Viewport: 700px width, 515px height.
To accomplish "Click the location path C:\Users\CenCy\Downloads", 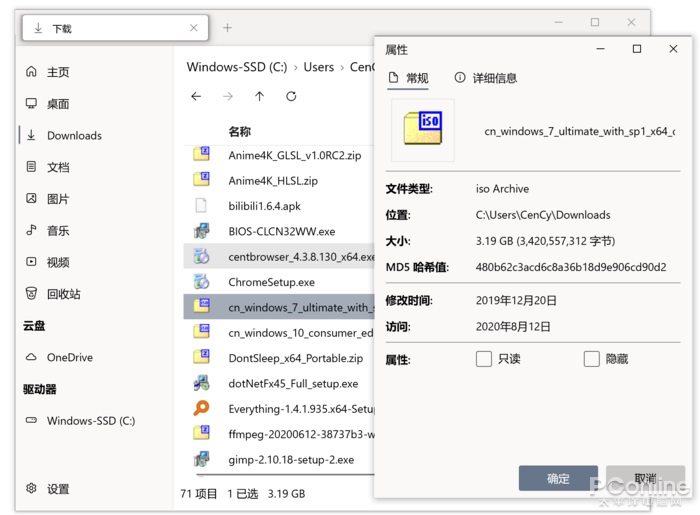I will 543,215.
